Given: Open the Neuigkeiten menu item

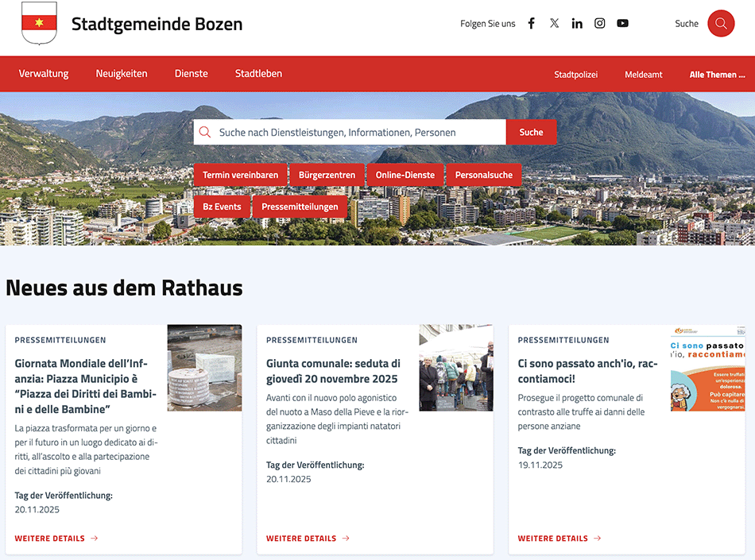Looking at the screenshot, I should (122, 74).
